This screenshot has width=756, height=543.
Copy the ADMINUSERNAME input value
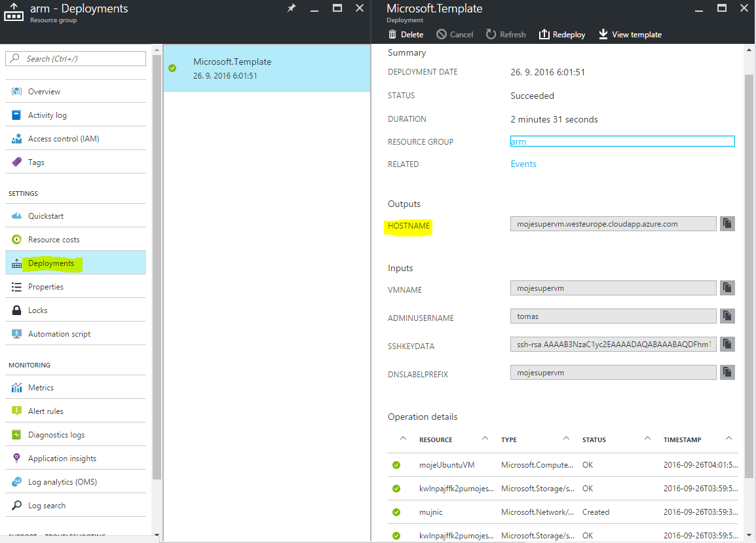pos(727,316)
